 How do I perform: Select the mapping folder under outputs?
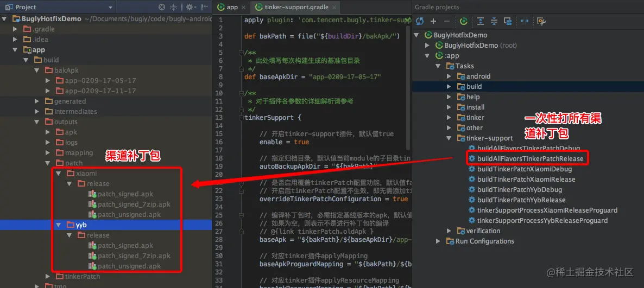point(79,152)
